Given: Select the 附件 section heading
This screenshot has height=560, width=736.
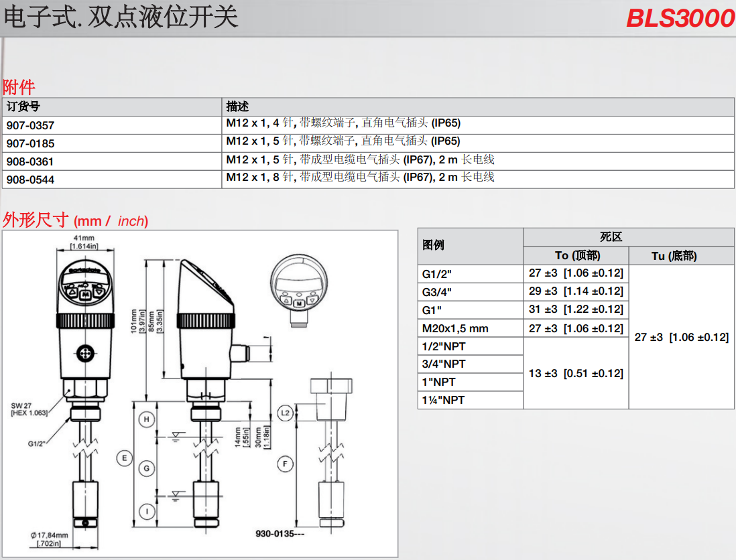Looking at the screenshot, I should 19,87.
